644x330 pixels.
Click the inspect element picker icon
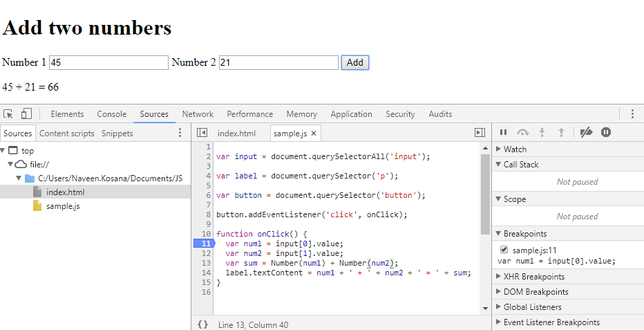pyautogui.click(x=8, y=114)
